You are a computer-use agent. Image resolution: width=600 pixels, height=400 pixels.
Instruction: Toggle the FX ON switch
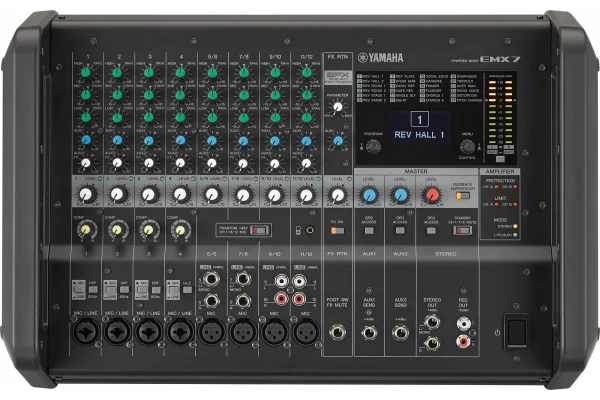point(338,231)
